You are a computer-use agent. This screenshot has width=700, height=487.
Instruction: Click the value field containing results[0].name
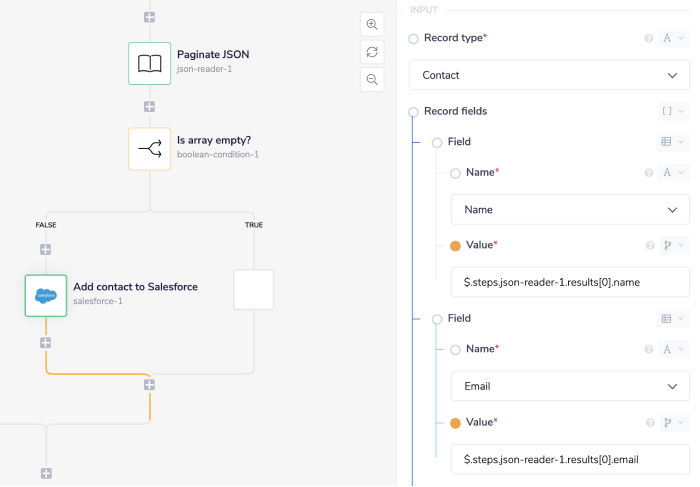[x=569, y=283]
